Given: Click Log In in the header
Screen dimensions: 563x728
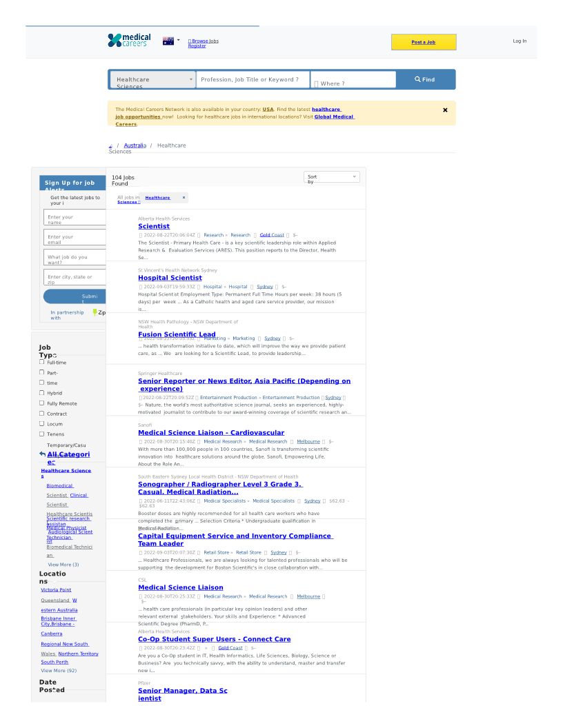Looking at the screenshot, I should pyautogui.click(x=519, y=41).
